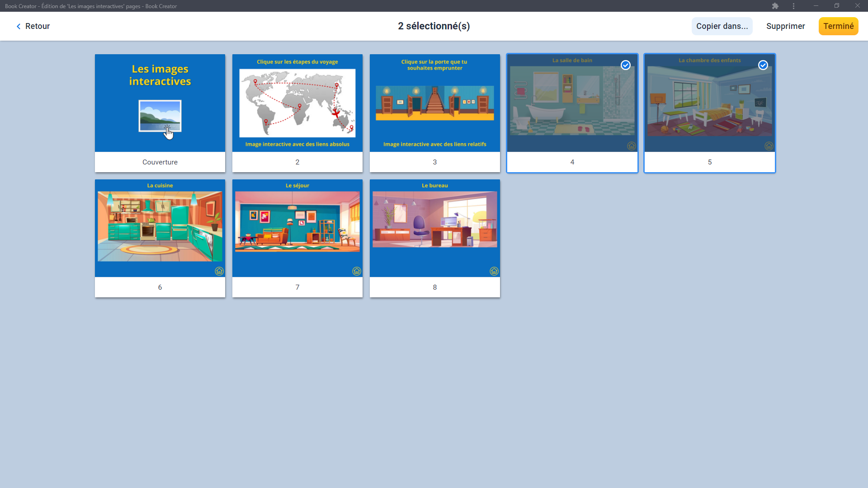The width and height of the screenshot is (868, 488).
Task: Uncheck the selection mark on page 5
Action: pyautogui.click(x=763, y=65)
